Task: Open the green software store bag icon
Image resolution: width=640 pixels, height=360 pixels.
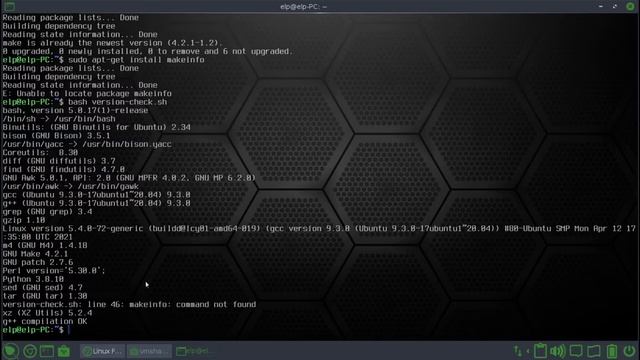Action: click(64, 351)
